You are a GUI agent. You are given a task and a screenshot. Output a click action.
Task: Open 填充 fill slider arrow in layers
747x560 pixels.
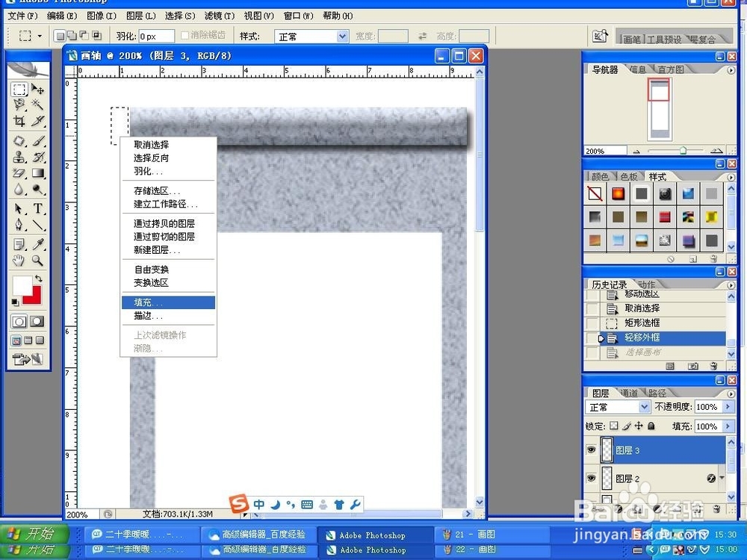(x=728, y=426)
